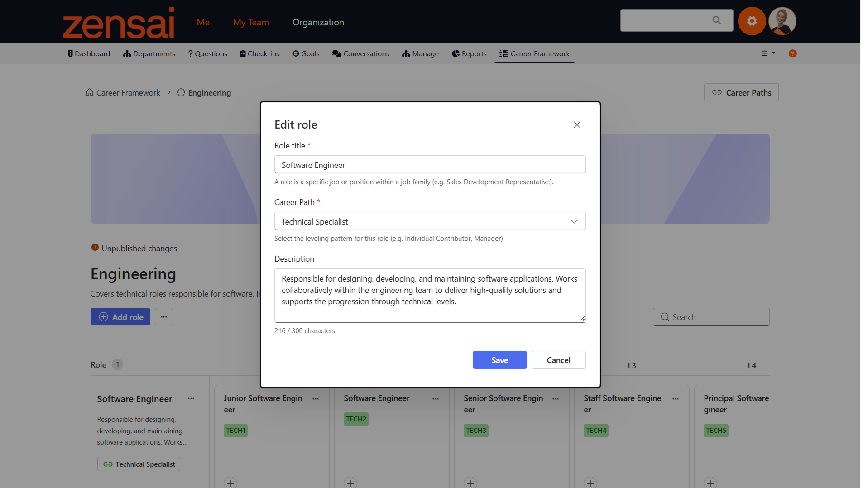Open the Reports tab

[469, 53]
